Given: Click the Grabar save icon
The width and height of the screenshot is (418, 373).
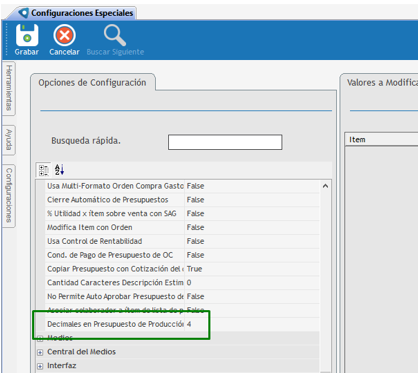Looking at the screenshot, I should 27,35.
